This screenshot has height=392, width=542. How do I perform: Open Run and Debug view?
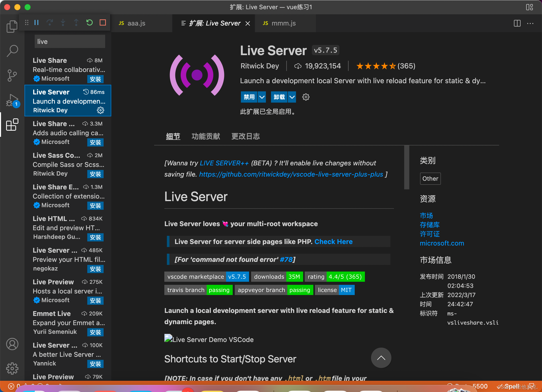[12, 101]
